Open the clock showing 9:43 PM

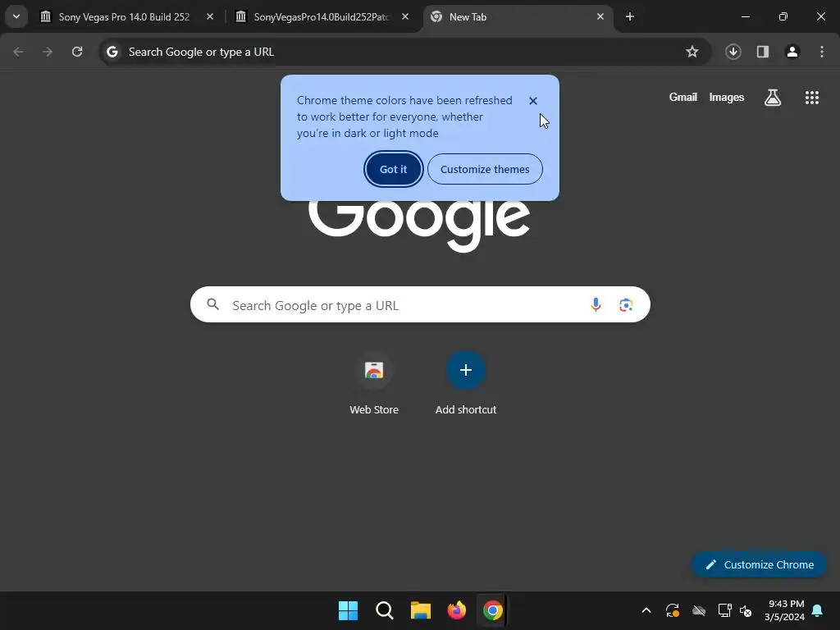coord(785,610)
